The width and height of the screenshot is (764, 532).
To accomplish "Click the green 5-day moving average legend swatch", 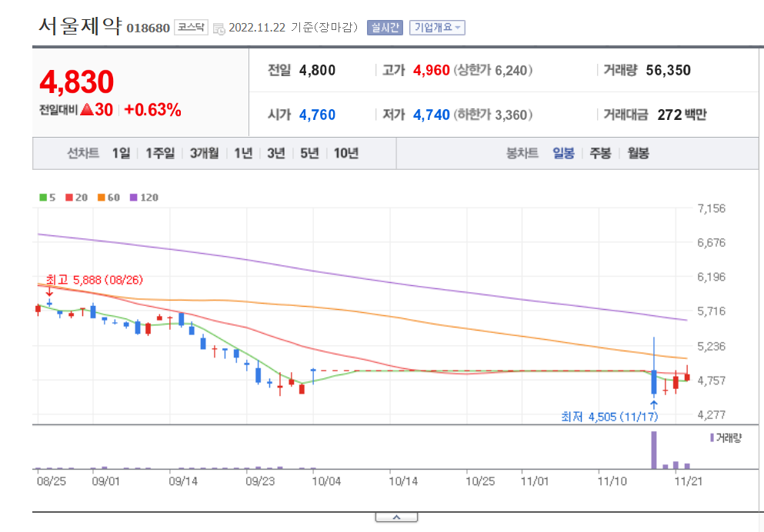I will coord(43,197).
